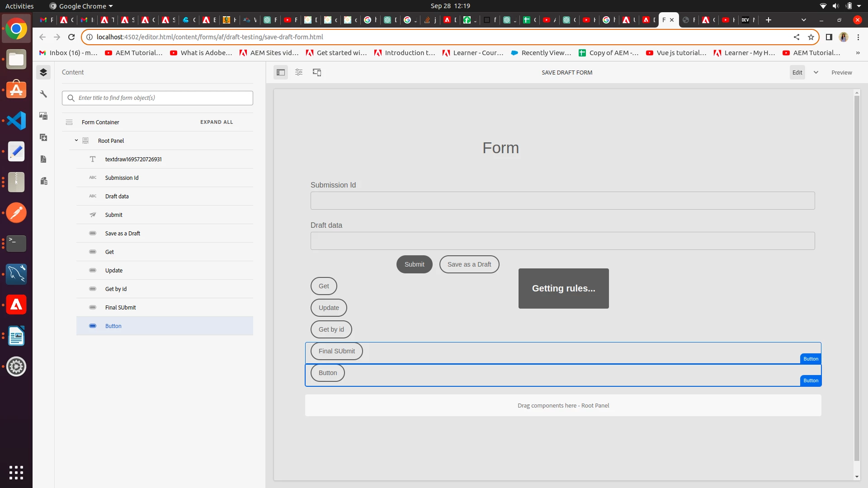Switch to Preview mode
The image size is (868, 488).
click(x=841, y=72)
